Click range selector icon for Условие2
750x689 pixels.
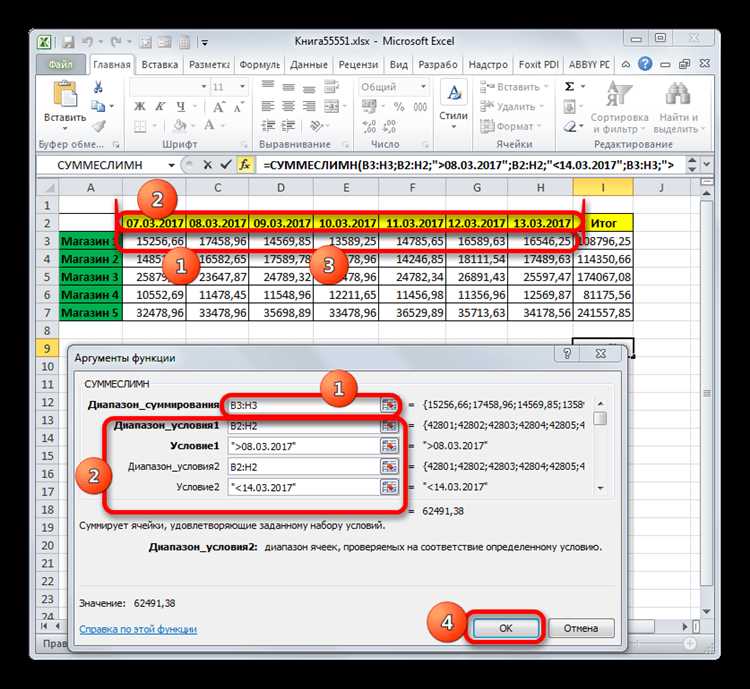[389, 487]
